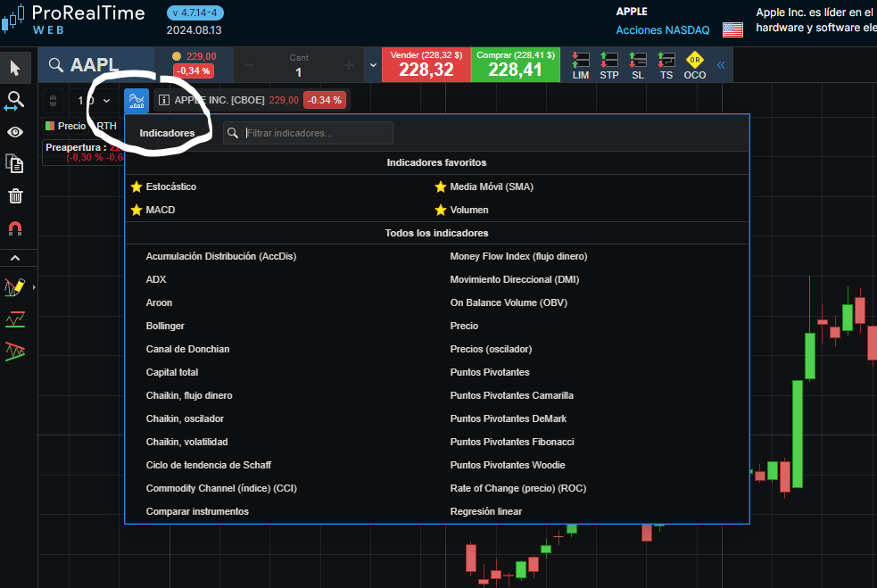Toggle the Volumen favorite star
This screenshot has height=588, width=877.
coord(441,210)
